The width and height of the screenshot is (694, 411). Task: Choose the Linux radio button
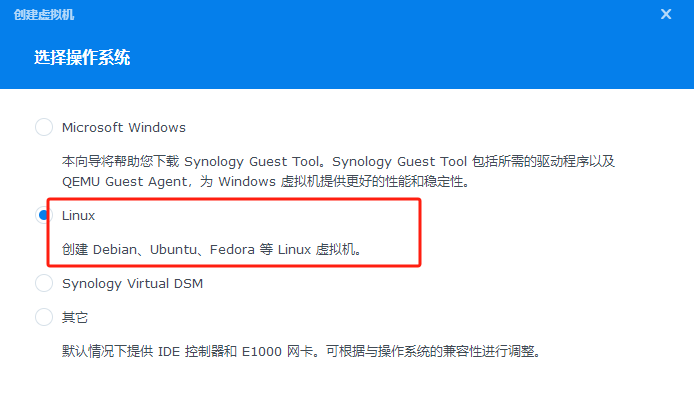point(43,215)
